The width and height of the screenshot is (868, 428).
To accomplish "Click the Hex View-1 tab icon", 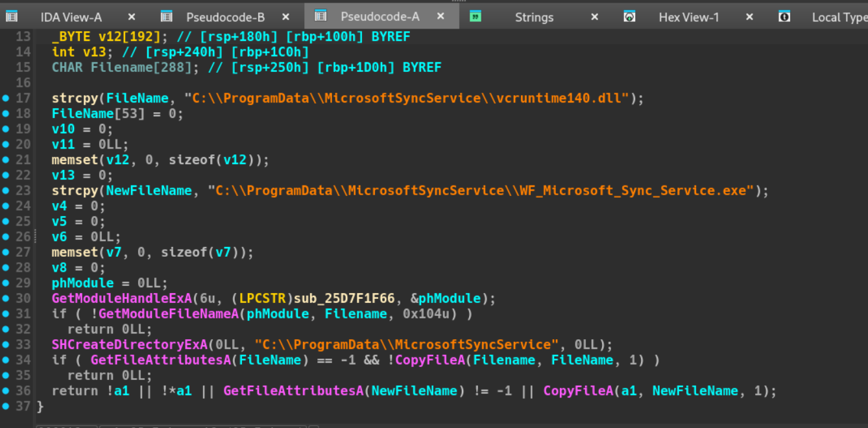I will [x=629, y=17].
